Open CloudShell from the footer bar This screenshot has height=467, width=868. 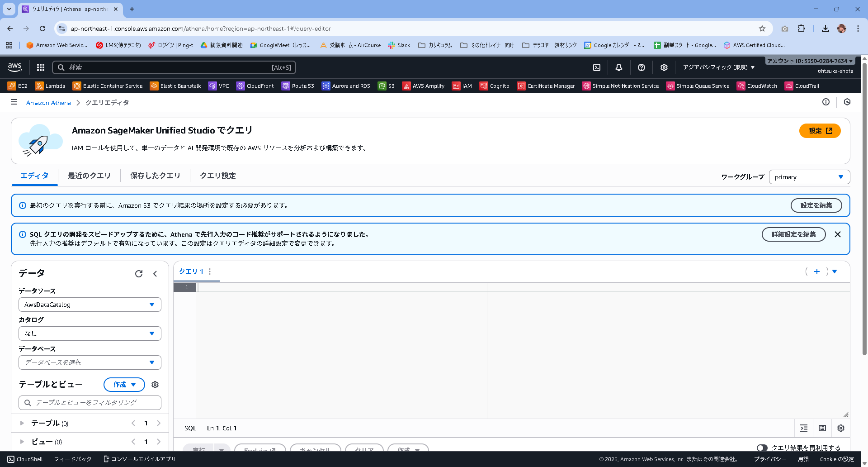(25, 459)
